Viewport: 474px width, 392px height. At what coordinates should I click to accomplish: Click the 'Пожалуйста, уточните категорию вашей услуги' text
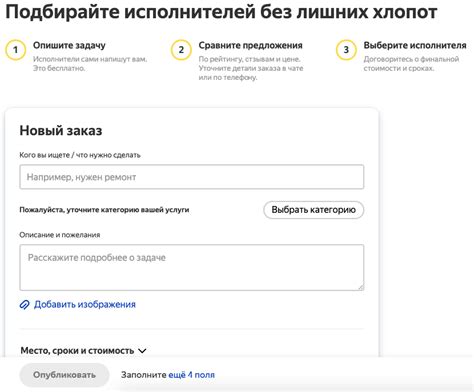[x=104, y=210]
